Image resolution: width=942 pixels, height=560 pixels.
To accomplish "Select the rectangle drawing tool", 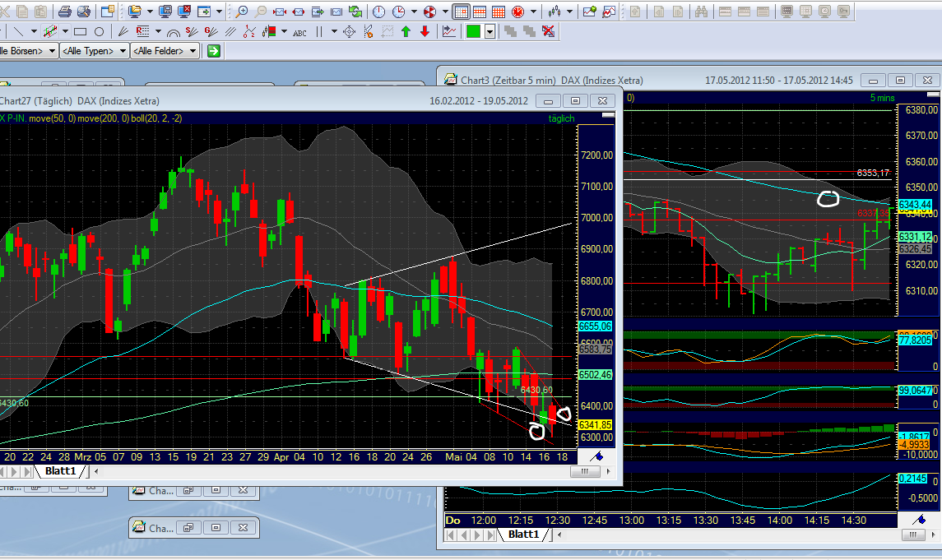I will (x=80, y=31).
